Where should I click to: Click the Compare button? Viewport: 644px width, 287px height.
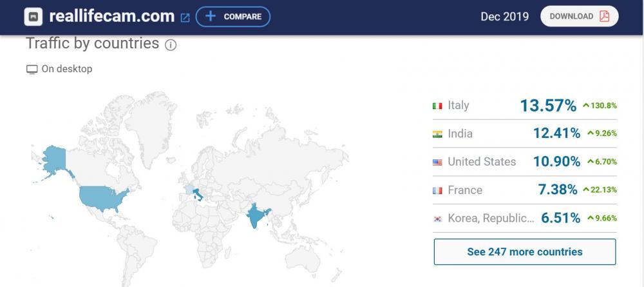233,17
